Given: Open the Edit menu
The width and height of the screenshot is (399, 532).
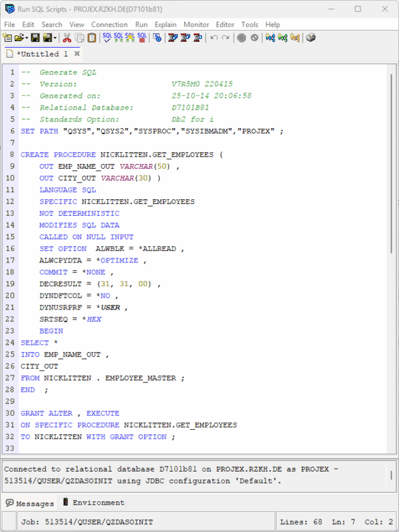Looking at the screenshot, I should click(x=28, y=25).
